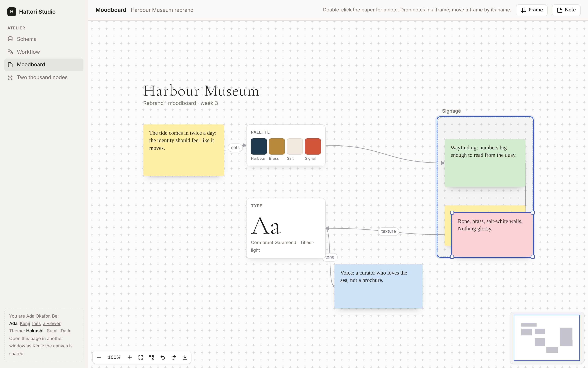588x368 pixels.
Task: Click the Brass color swatch
Action: (x=277, y=146)
